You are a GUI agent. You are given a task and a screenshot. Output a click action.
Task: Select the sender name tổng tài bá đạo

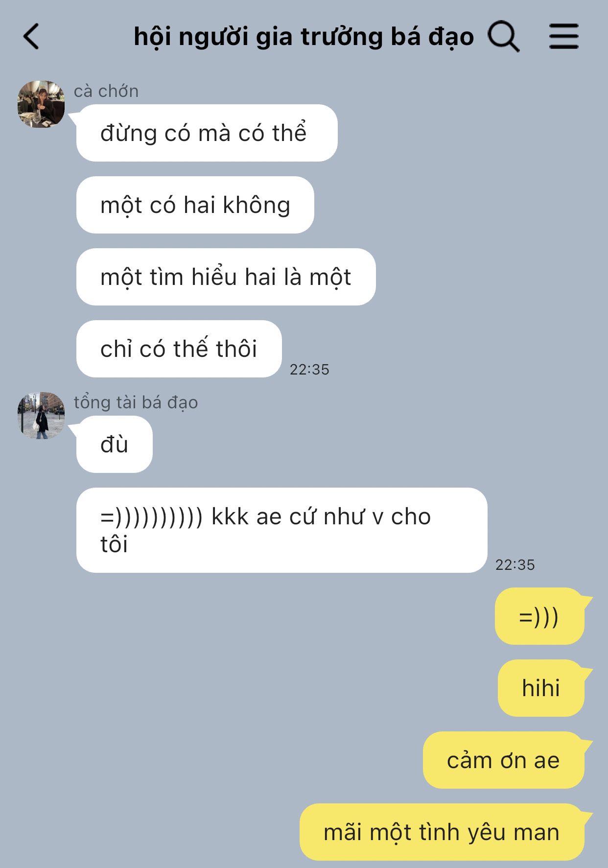136,402
